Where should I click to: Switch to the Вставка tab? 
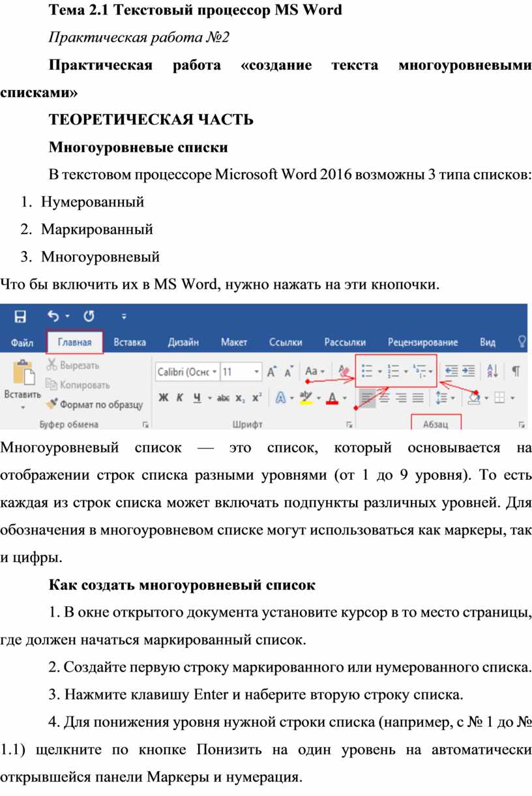point(129,342)
